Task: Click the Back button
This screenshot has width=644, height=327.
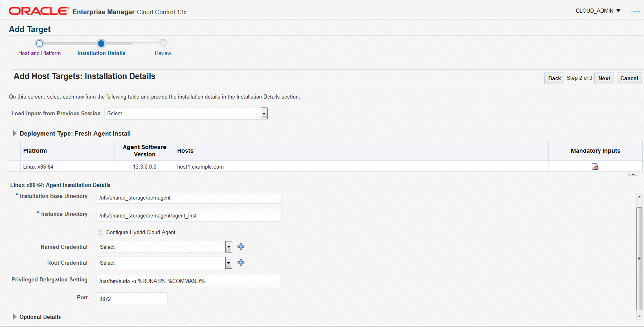Action: (x=554, y=78)
